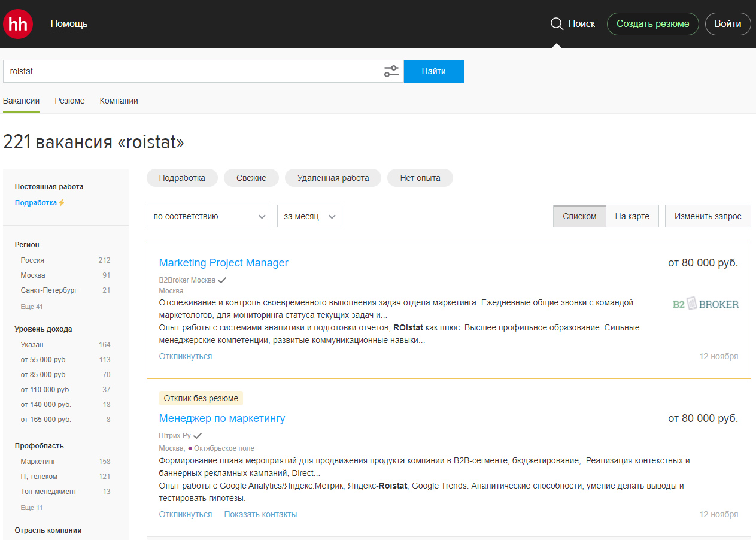Click Создать резюме button
Viewport: 756px width, 540px height.
[x=653, y=24]
